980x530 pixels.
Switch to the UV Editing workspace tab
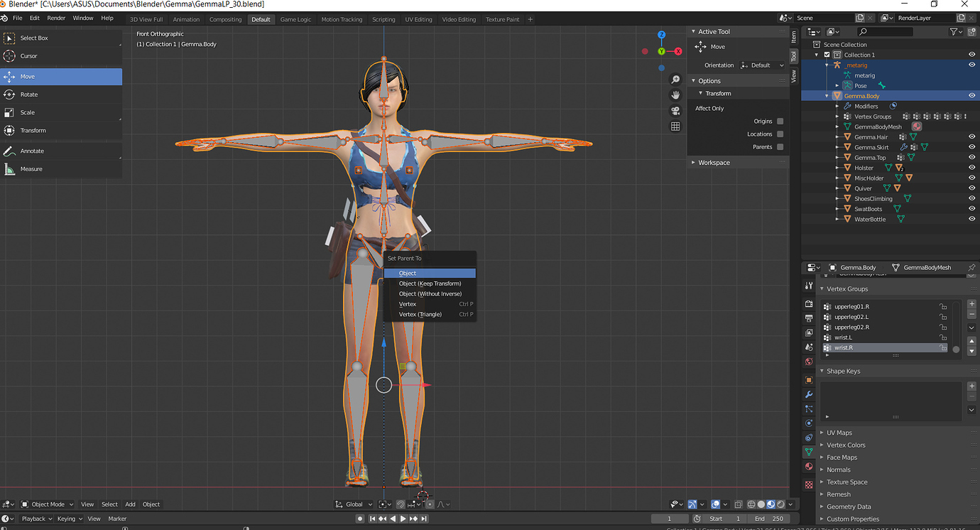click(418, 19)
